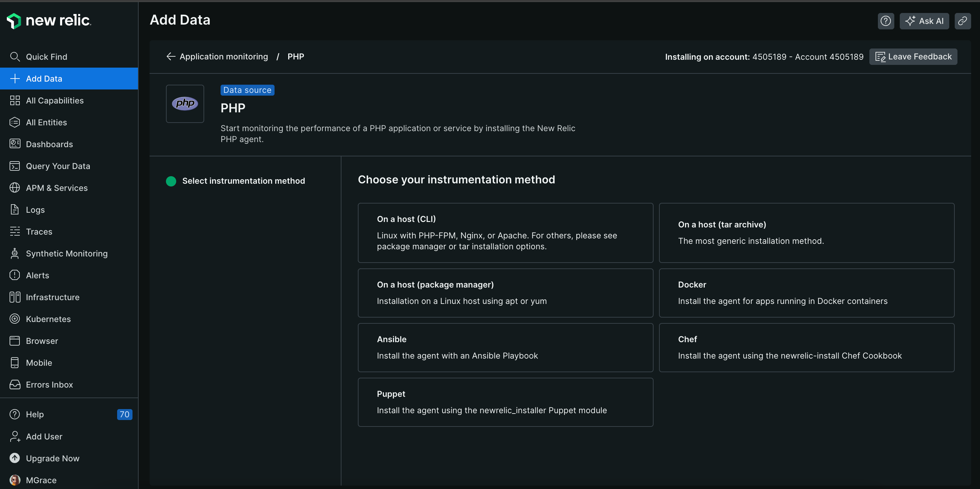Click the MGrace user avatar
This screenshot has width=980, height=489.
[15, 480]
